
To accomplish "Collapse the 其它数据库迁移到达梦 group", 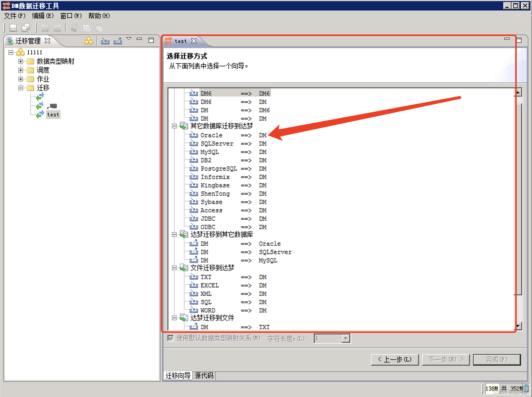I will click(174, 126).
